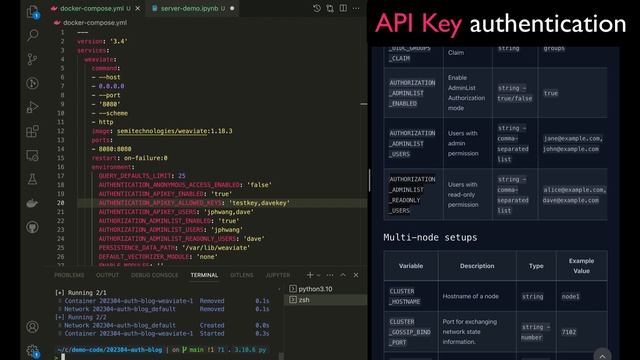Viewport: 640px width, 360px height.
Task: Click the QUERY_DEFAULTS_LIMIT line
Action: [142, 176]
